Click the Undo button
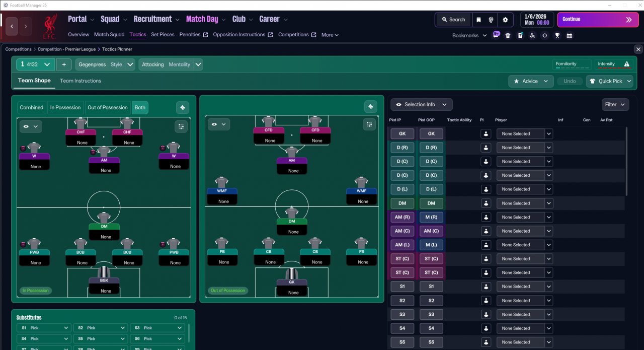 [x=570, y=81]
